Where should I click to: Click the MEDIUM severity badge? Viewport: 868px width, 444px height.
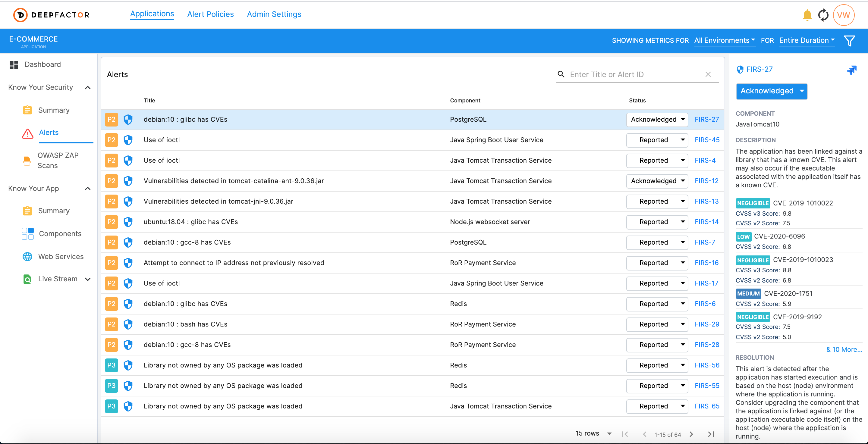[748, 293]
